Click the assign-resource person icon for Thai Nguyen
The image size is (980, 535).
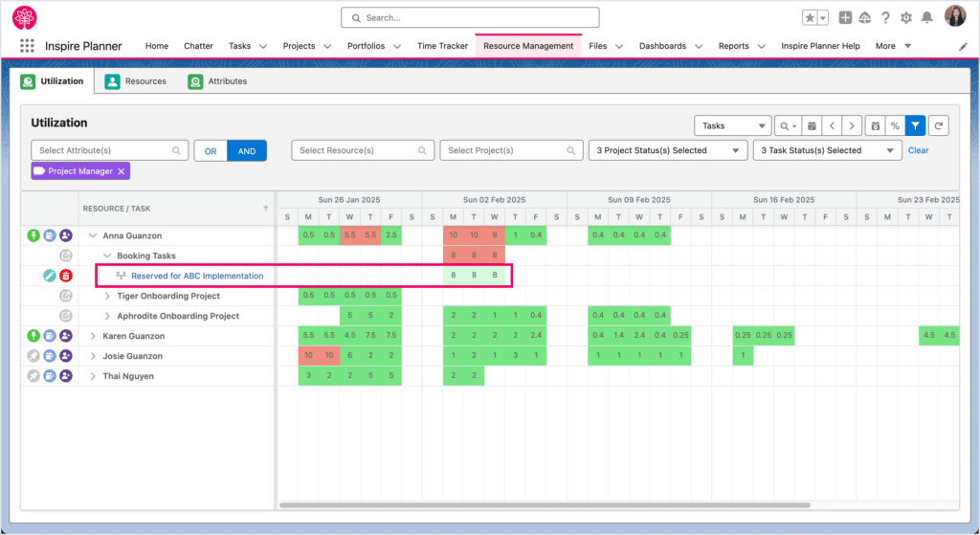coord(66,375)
